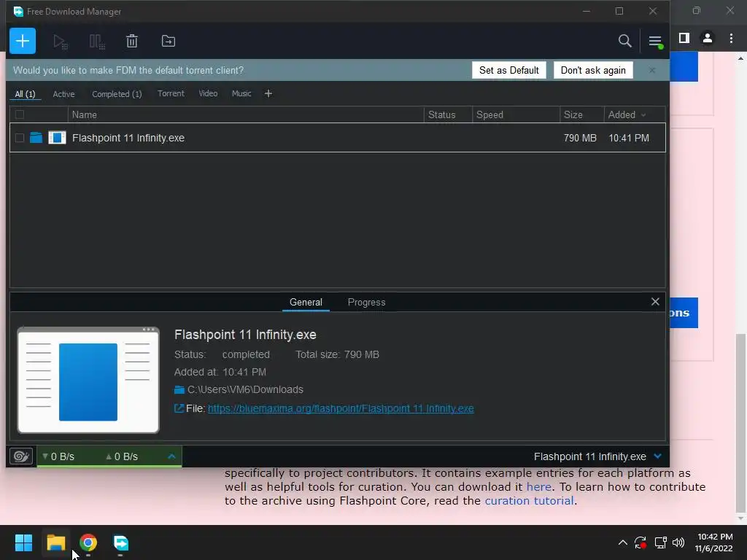
Task: Open General details tab
Action: pyautogui.click(x=306, y=303)
